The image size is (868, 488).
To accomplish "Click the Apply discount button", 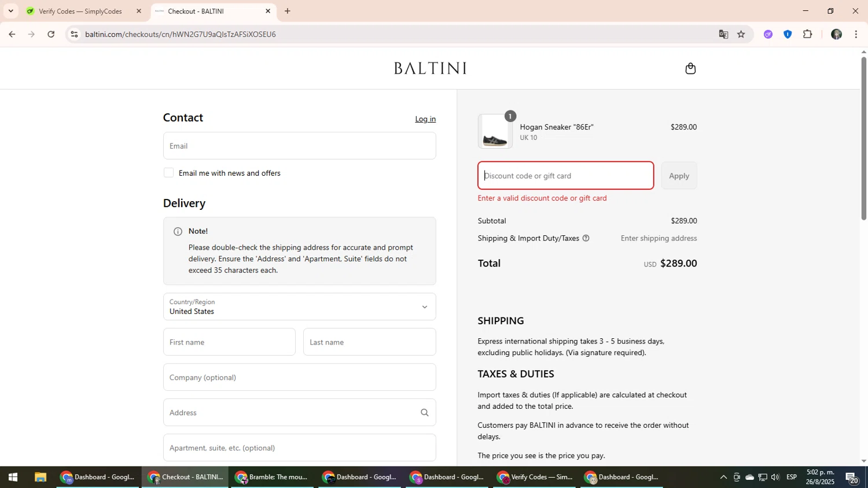I will (679, 176).
